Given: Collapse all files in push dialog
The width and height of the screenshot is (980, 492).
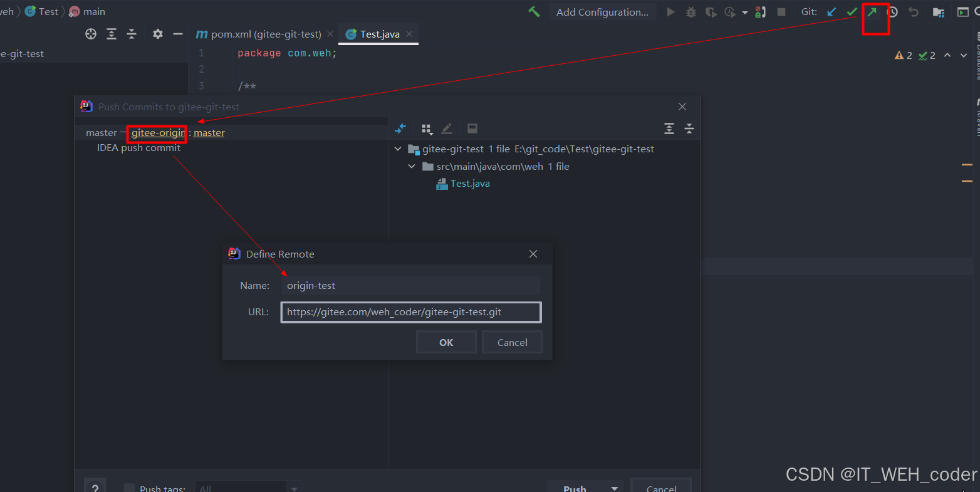Looking at the screenshot, I should click(x=689, y=128).
